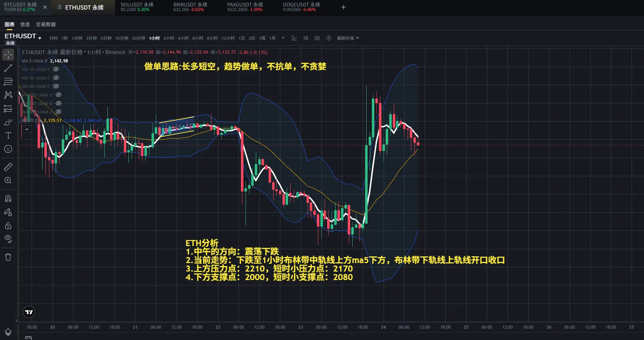
Task: Activate the zoom in tool
Action: (8, 180)
